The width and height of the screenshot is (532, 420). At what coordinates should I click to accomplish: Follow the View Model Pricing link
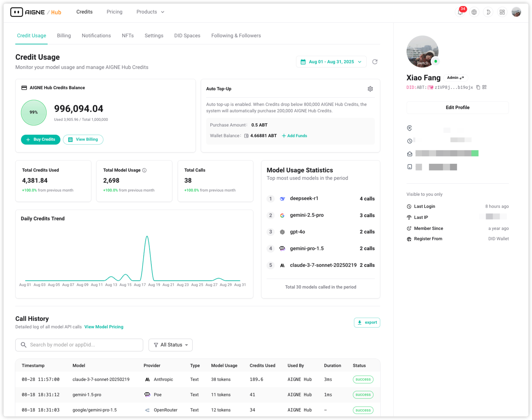(104, 327)
